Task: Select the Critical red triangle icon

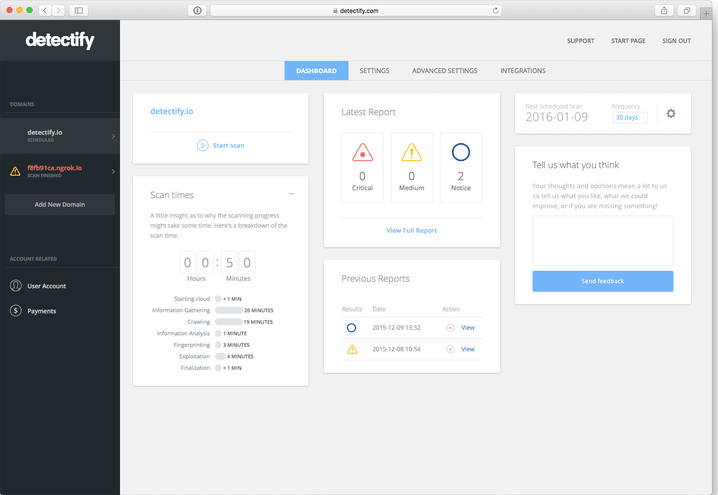Action: (362, 152)
